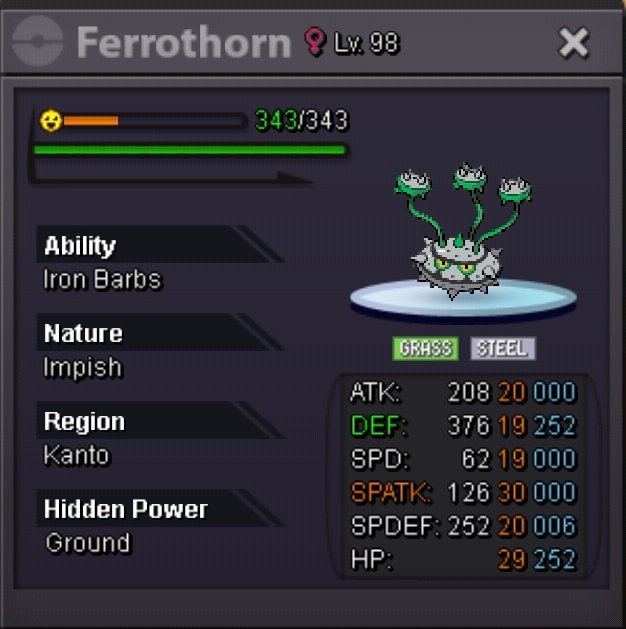Click the Pokéball icon beside Ferrothorn's name
Viewport: 626px width, 629px height.
click(x=37, y=41)
